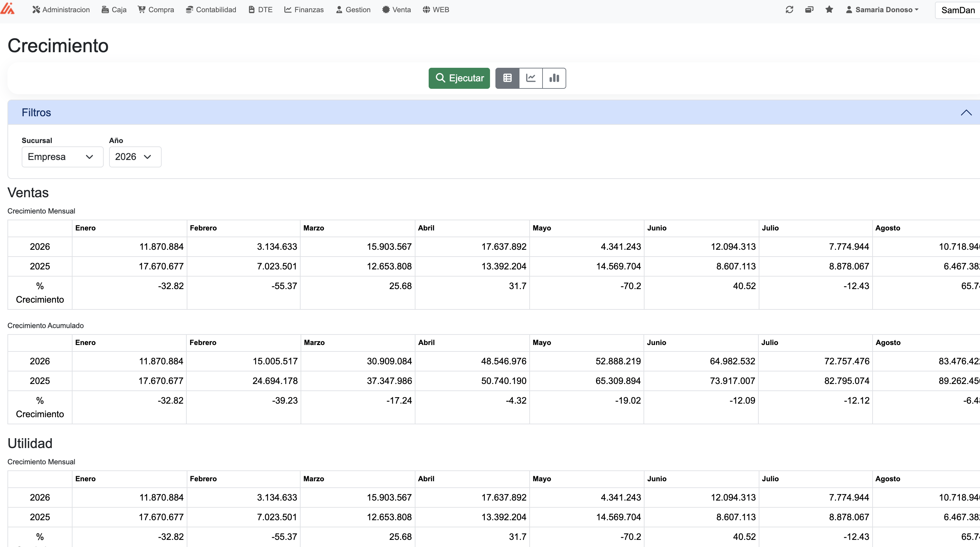The image size is (980, 547).
Task: Click accumulated 2026 Febrero value 15.005.517
Action: (275, 361)
